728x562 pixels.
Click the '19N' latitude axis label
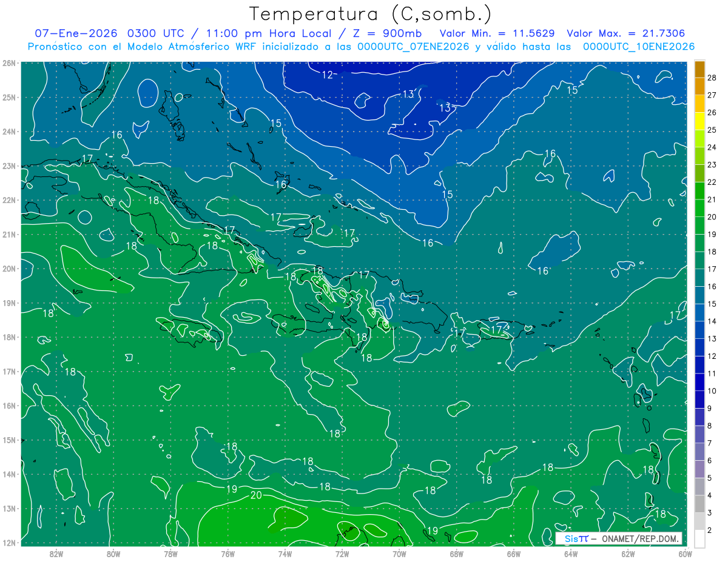point(8,303)
